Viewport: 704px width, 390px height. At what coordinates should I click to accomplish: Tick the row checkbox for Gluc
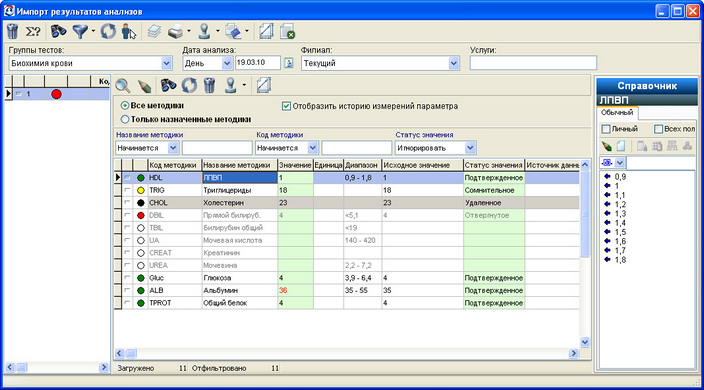[x=128, y=278]
